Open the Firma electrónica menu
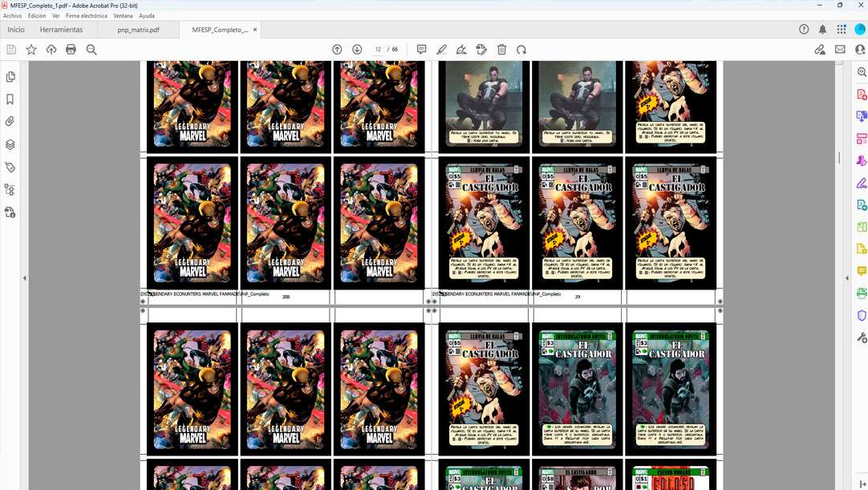This screenshot has width=868, height=490. 87,16
